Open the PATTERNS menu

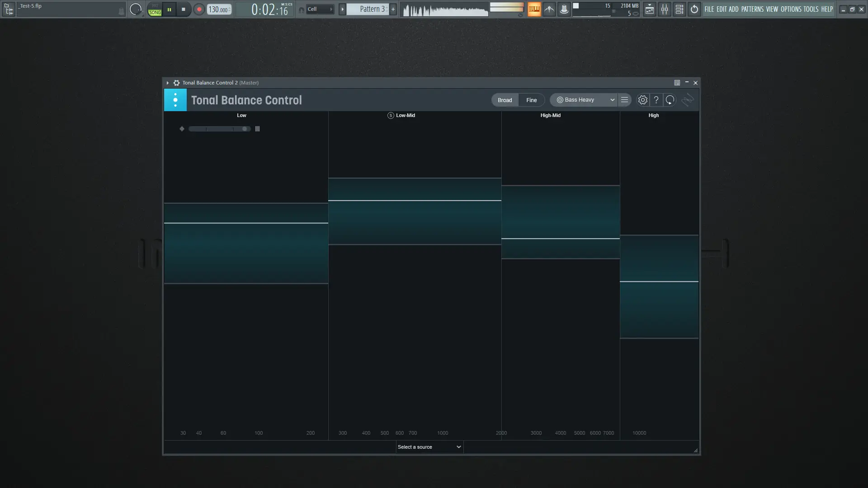tap(752, 9)
